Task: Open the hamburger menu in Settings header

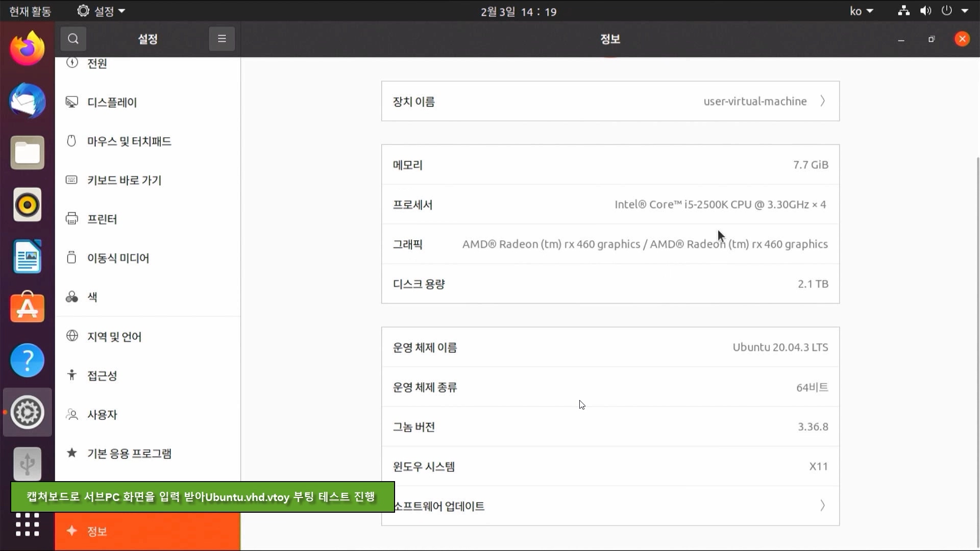Action: pyautogui.click(x=222, y=39)
